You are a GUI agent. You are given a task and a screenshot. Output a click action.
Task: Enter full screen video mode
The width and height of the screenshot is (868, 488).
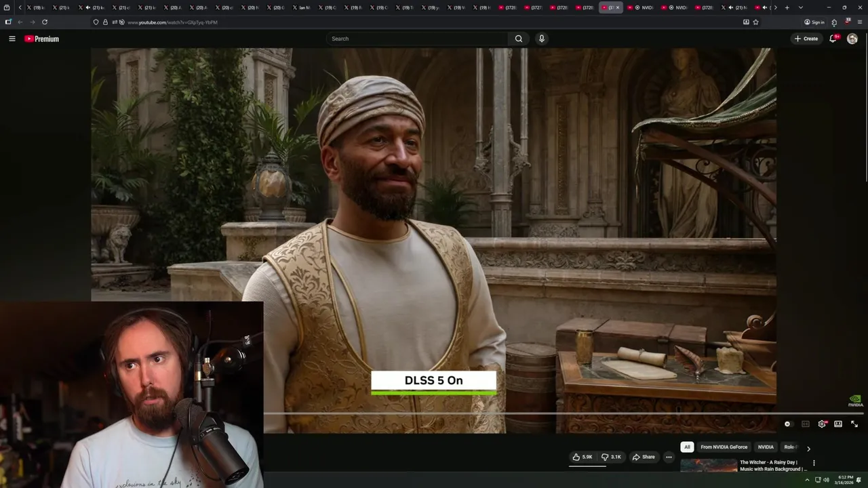[x=854, y=424]
